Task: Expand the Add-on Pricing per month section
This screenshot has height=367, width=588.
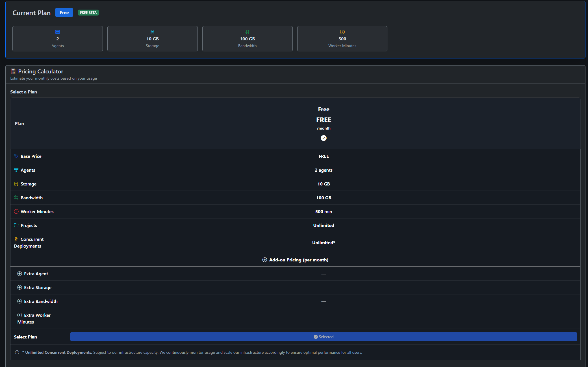Action: [296, 260]
